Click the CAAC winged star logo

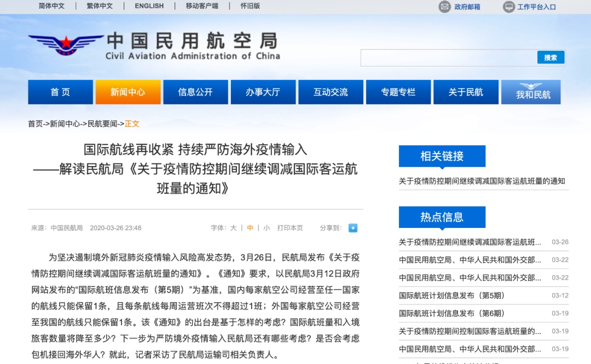[x=66, y=45]
